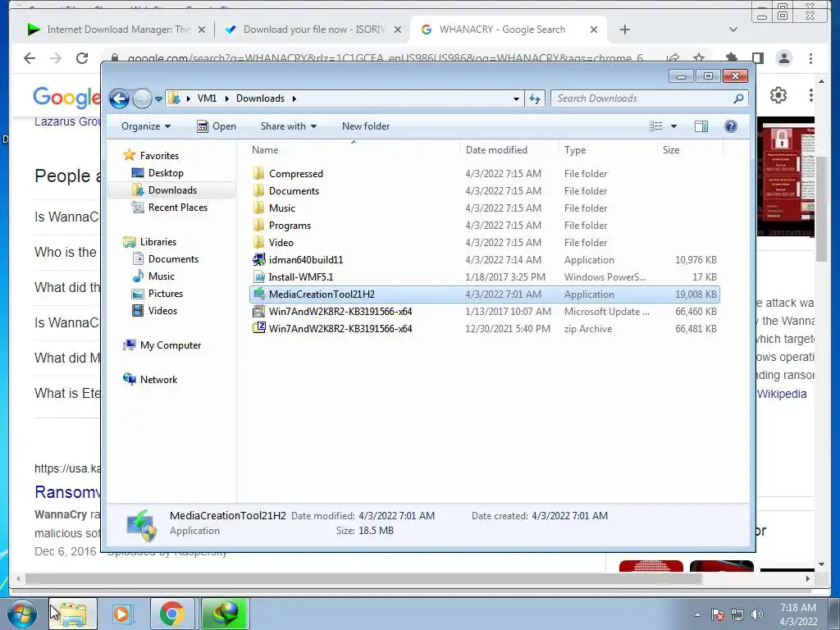Open Chrome tab search dropdown
This screenshot has height=630, width=840.
[x=733, y=30]
